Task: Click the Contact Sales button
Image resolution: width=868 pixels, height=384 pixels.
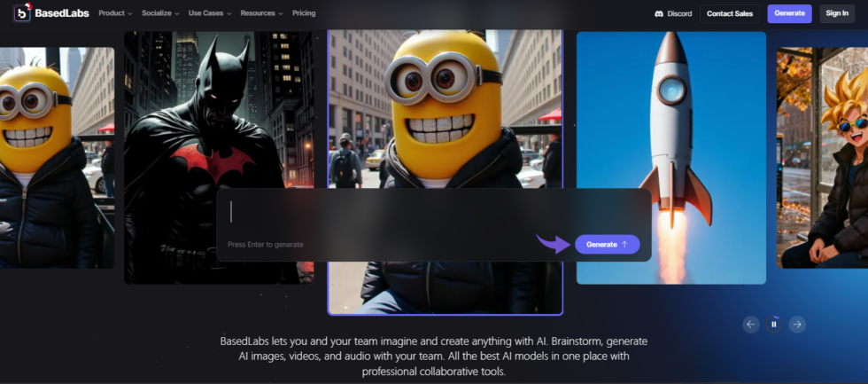Action: pyautogui.click(x=730, y=13)
